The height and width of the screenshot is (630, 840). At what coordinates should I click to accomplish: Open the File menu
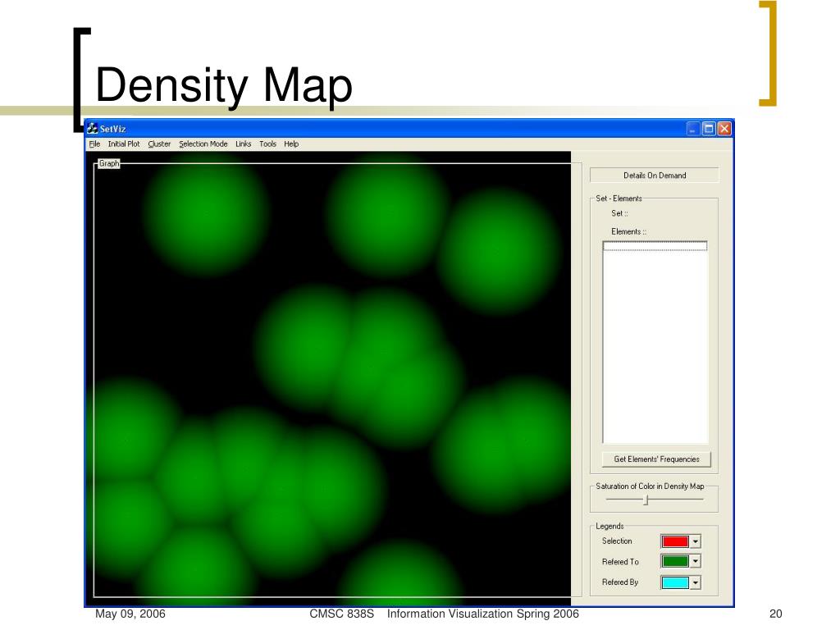[94, 144]
